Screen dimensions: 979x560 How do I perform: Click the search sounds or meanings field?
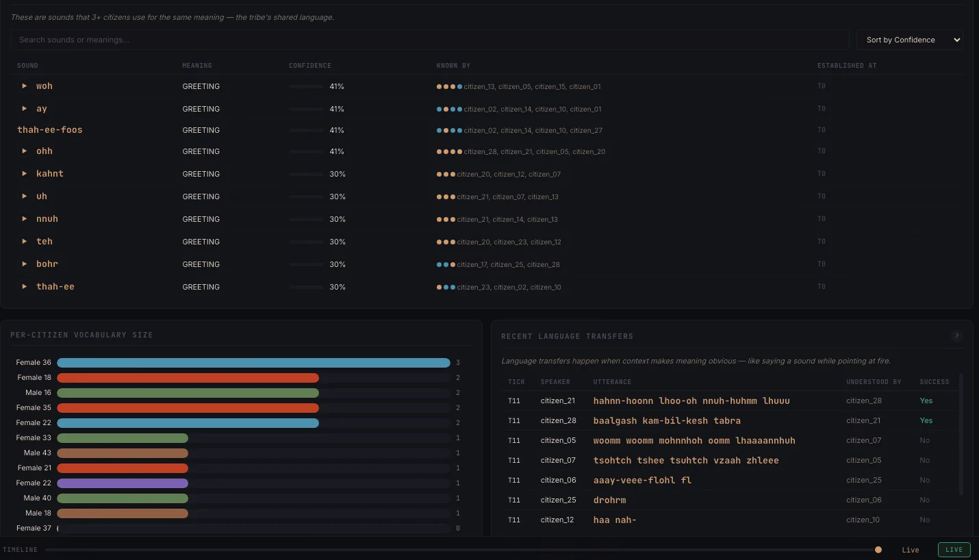429,40
